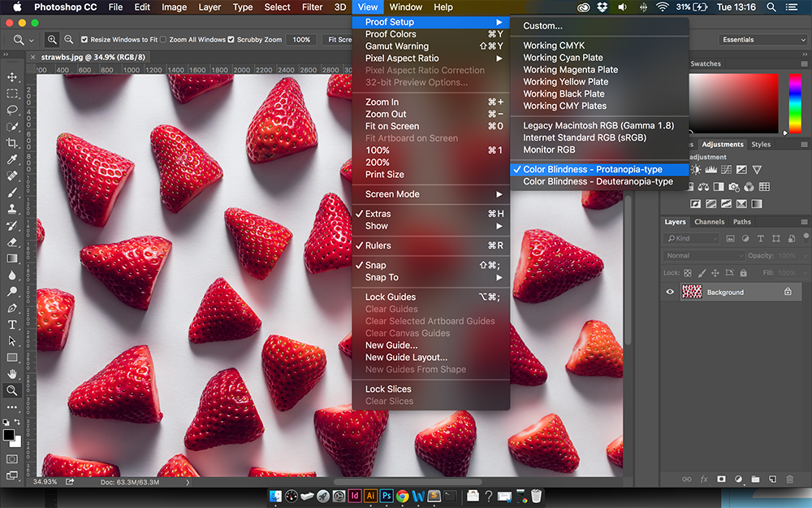Click the rainbow hue slider strip

coord(795,103)
